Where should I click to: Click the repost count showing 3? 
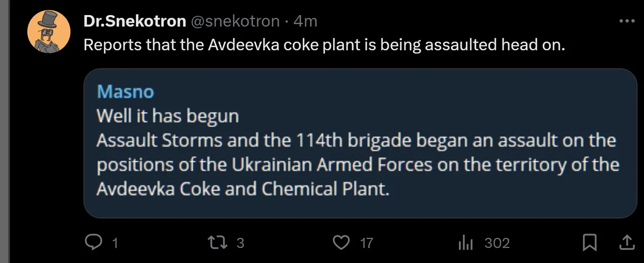pyautogui.click(x=240, y=243)
